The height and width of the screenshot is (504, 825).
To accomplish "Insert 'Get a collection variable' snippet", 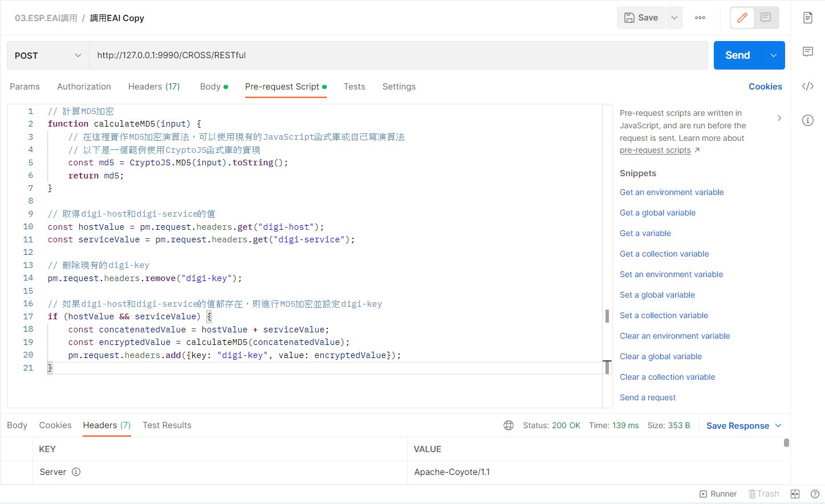I will (664, 254).
